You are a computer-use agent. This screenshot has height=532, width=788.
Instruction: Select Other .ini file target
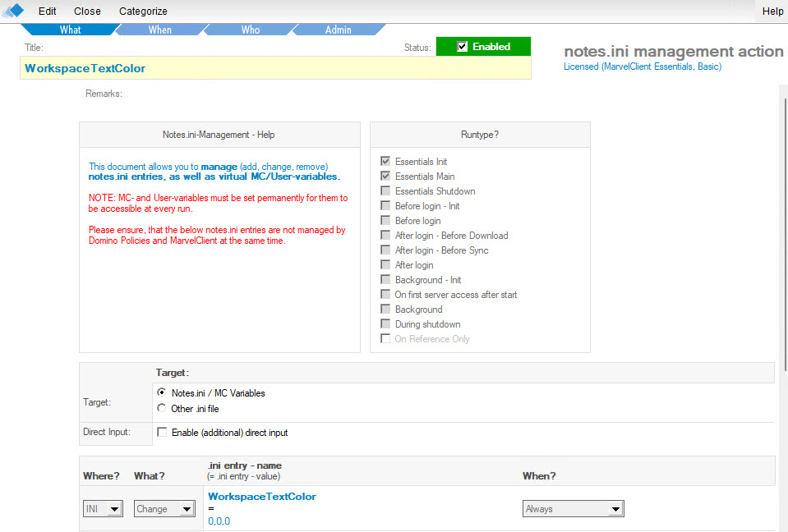161,408
